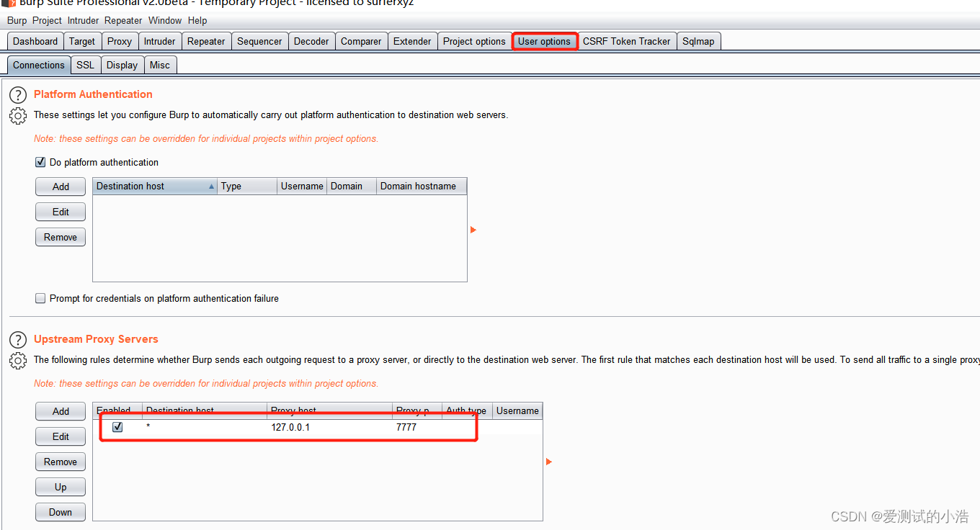Open Platform Authentication help question-mark icon

pyautogui.click(x=17, y=94)
